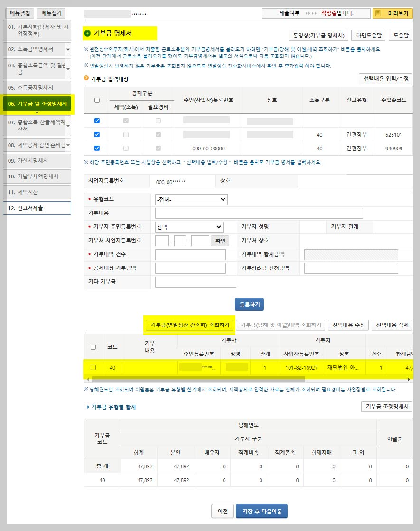Check the select-all checkbox in the donation list header

pos(93,347)
